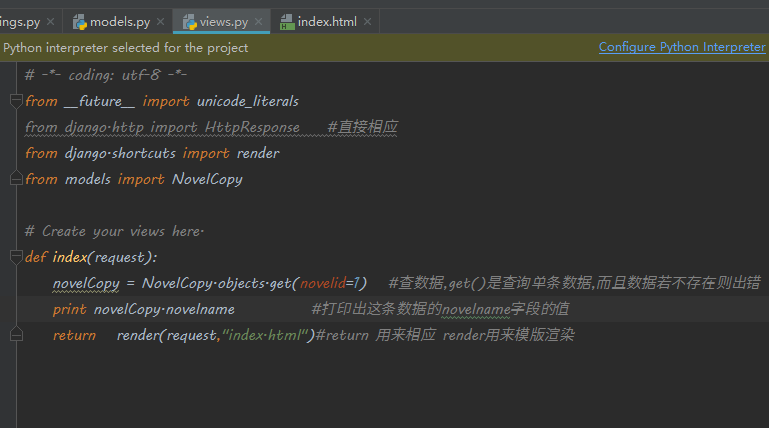
Task: Open the index.html tab
Action: click(326, 21)
